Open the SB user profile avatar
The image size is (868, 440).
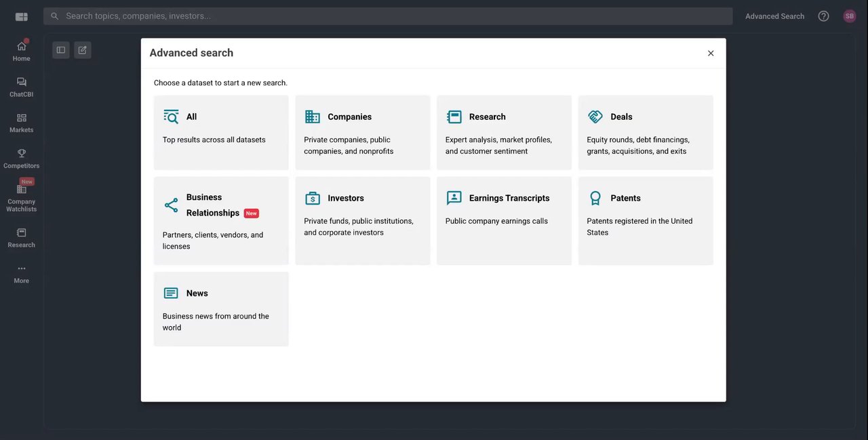[849, 16]
